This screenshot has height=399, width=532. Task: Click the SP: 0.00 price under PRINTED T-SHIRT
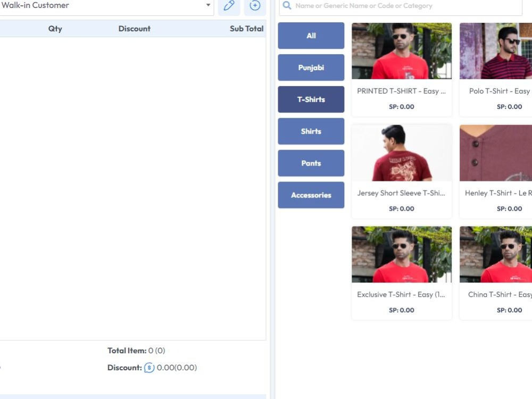[x=402, y=106]
